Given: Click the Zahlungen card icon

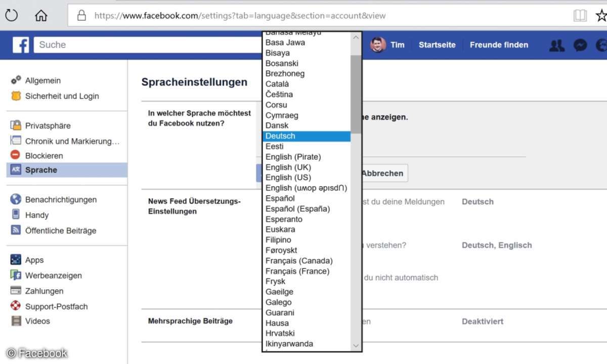Looking at the screenshot, I should point(16,291).
